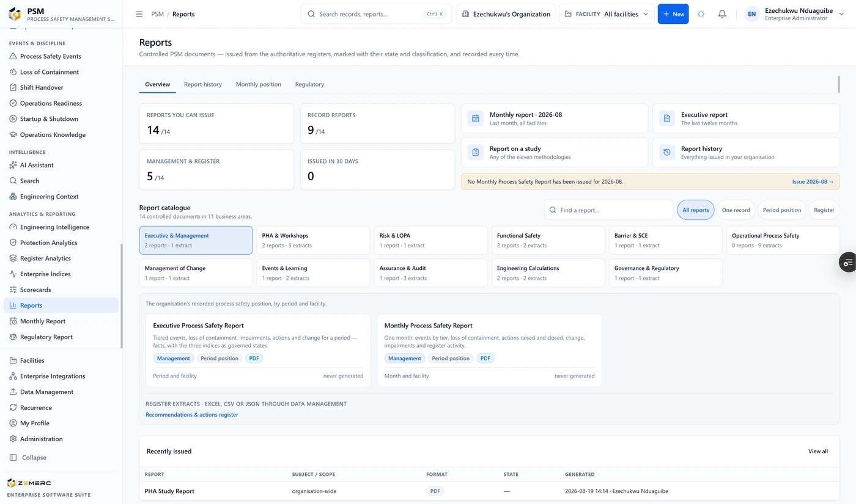This screenshot has height=504, width=856.
Task: Open the Overview tab
Action: pos(158,84)
